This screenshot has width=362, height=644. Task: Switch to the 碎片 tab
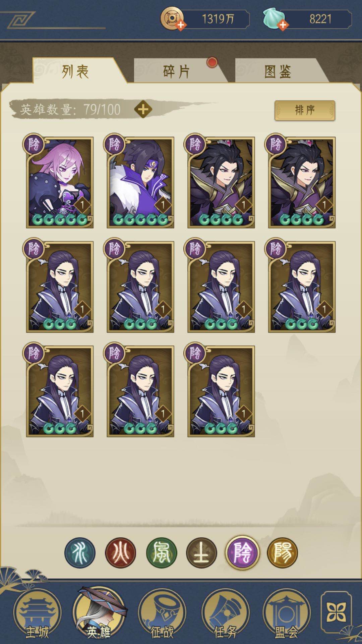click(x=177, y=71)
